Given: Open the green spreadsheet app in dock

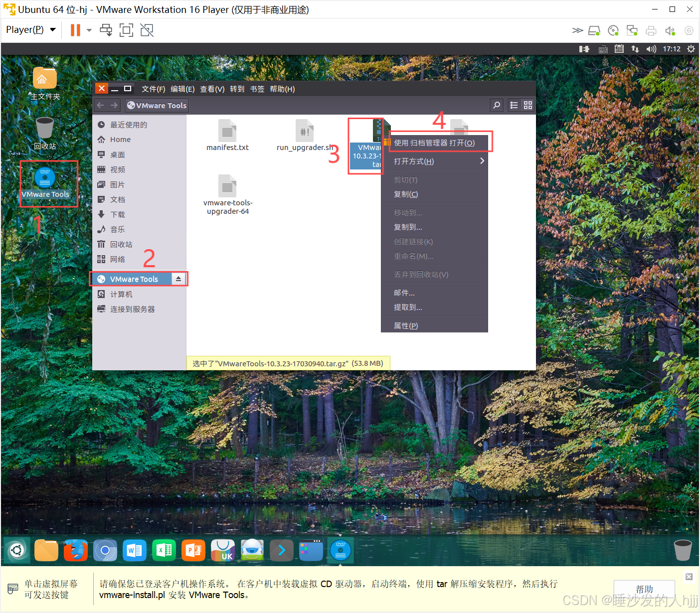Looking at the screenshot, I should click(x=164, y=551).
